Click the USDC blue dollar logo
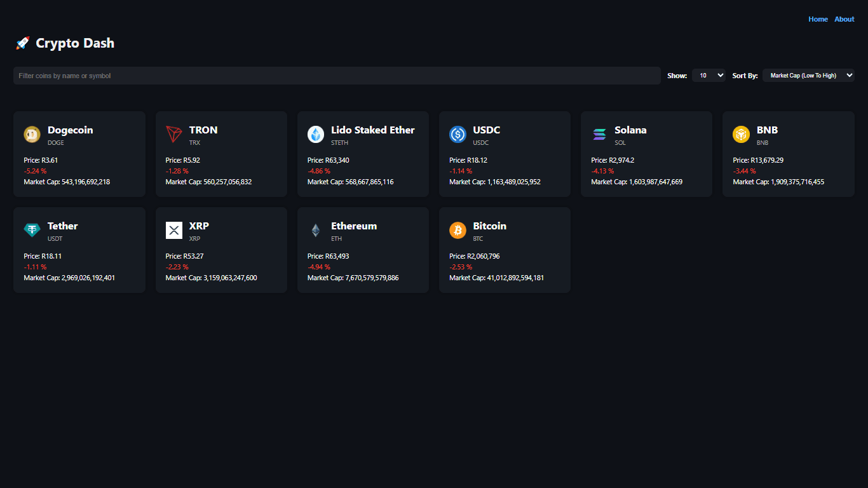The image size is (868, 488). (458, 134)
